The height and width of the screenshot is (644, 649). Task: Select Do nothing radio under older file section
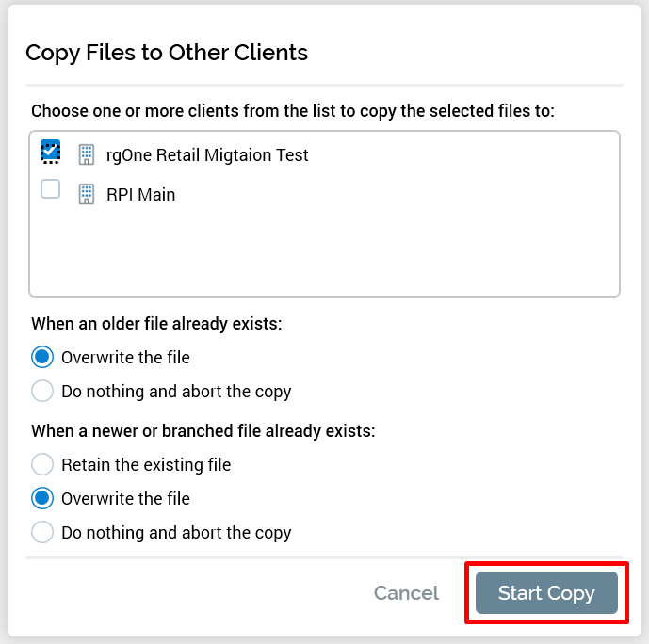[42, 391]
